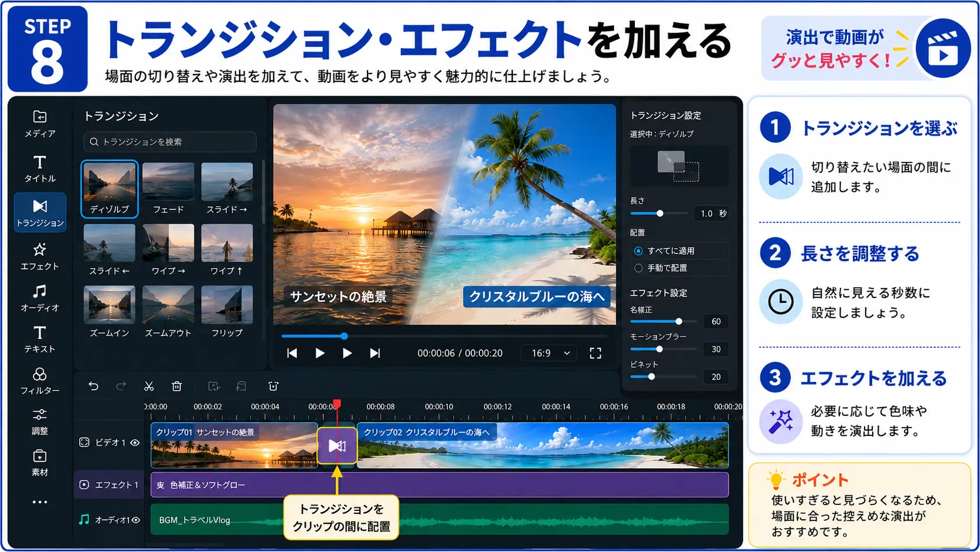Switch to the トランジション sidebar tab
Screen dimensions: 980x552
[x=40, y=212]
